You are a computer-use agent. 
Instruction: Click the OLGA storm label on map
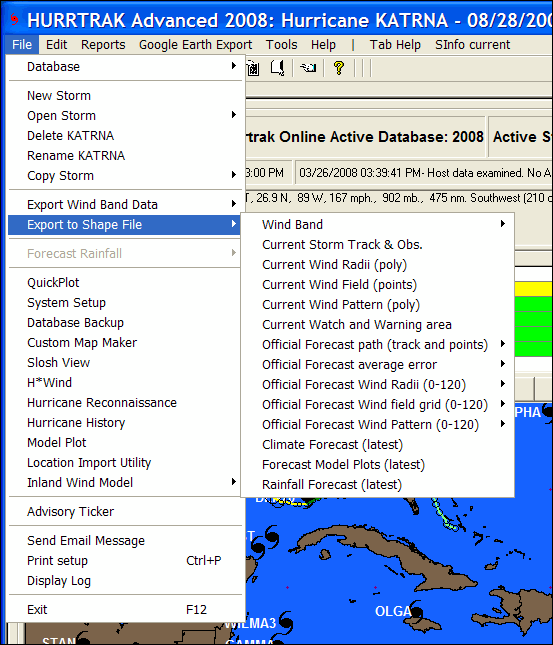[393, 611]
